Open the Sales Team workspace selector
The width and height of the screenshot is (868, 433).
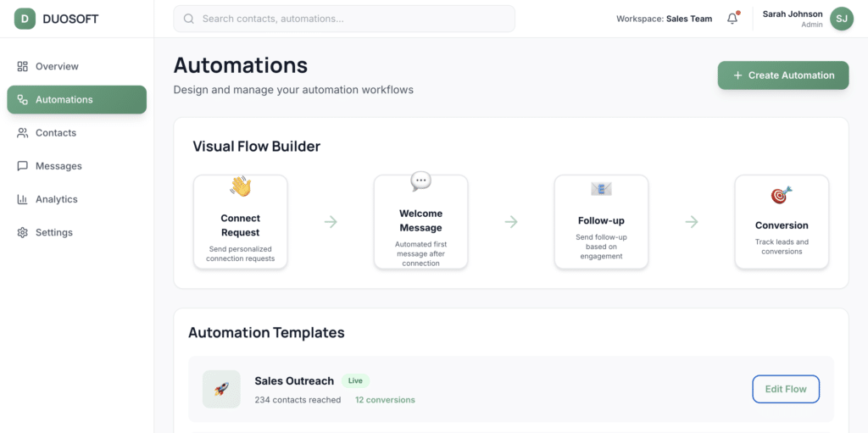[664, 19]
